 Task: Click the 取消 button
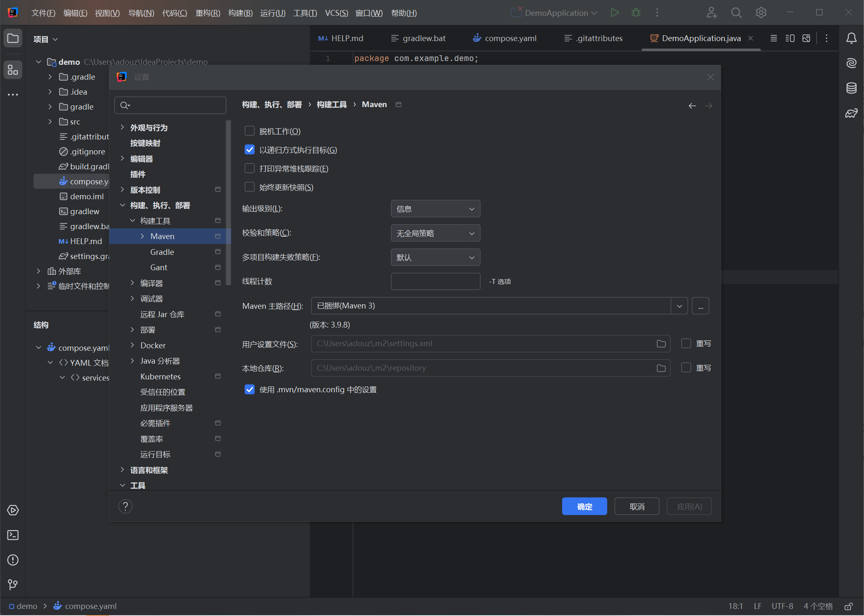pos(636,506)
